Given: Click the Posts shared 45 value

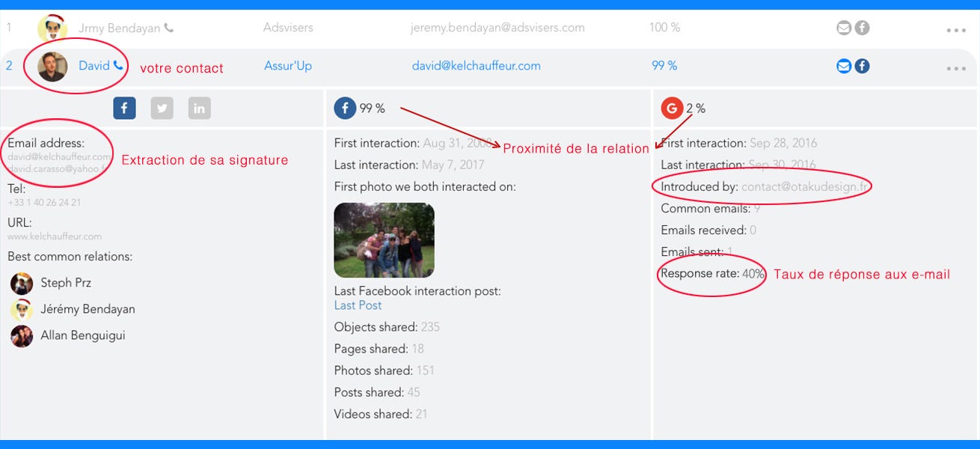Looking at the screenshot, I should pyautogui.click(x=414, y=392).
